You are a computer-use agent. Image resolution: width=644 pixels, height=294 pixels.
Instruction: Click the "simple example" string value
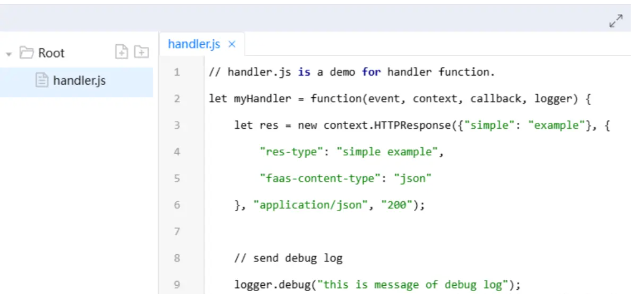click(387, 152)
